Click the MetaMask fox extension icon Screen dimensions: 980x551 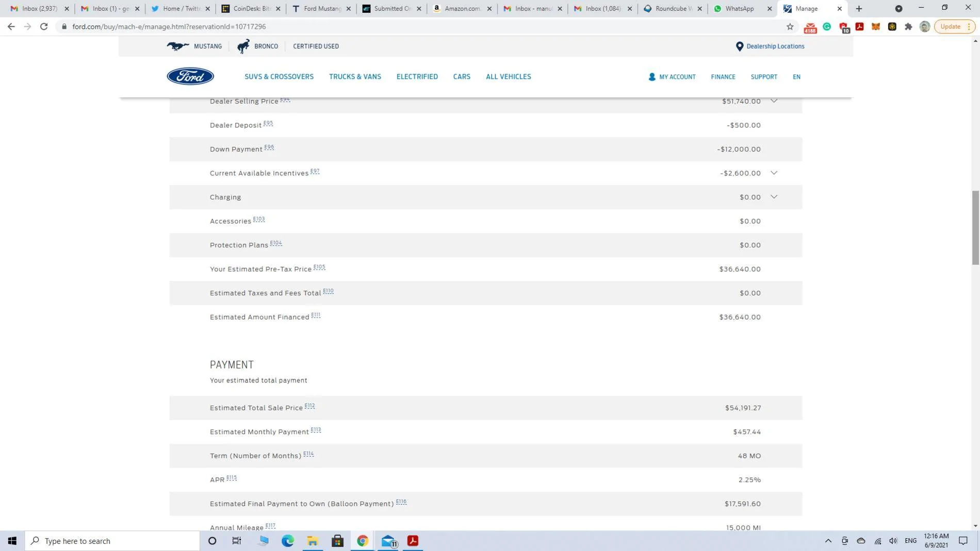coord(875,26)
